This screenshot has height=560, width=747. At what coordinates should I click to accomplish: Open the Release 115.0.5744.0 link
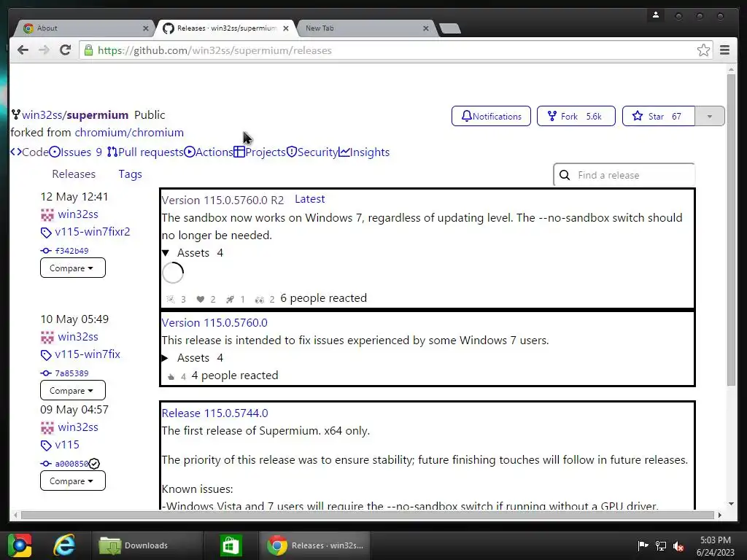[x=214, y=413]
